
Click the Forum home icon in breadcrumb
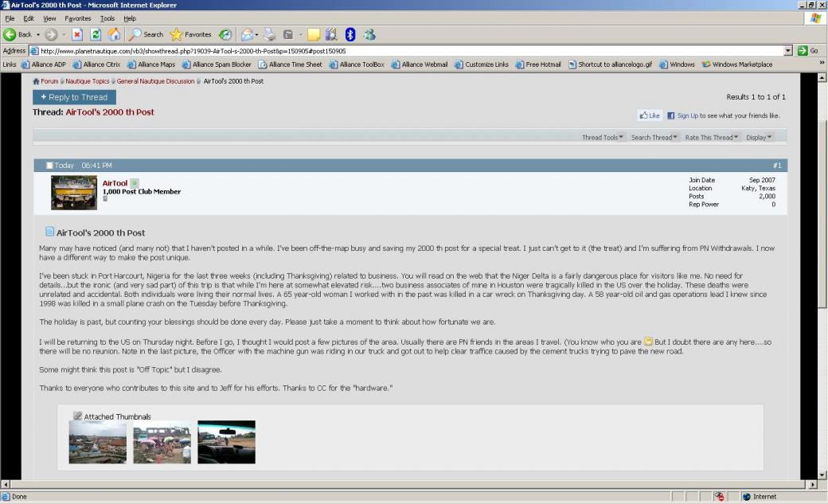pos(36,81)
